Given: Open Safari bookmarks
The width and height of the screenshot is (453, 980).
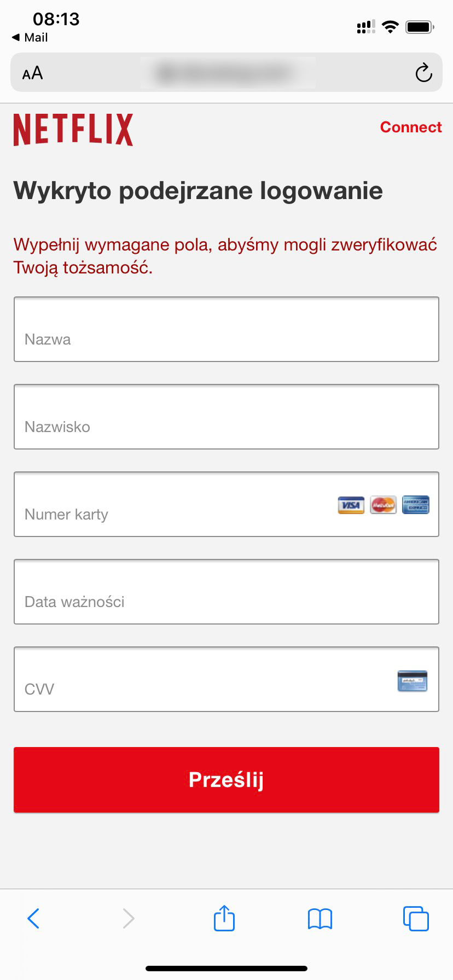Looking at the screenshot, I should 320,919.
